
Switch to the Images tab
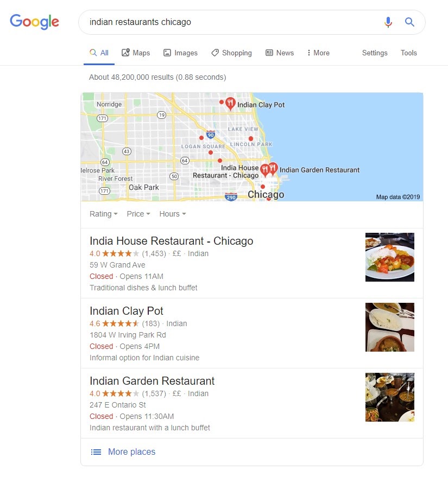click(180, 53)
